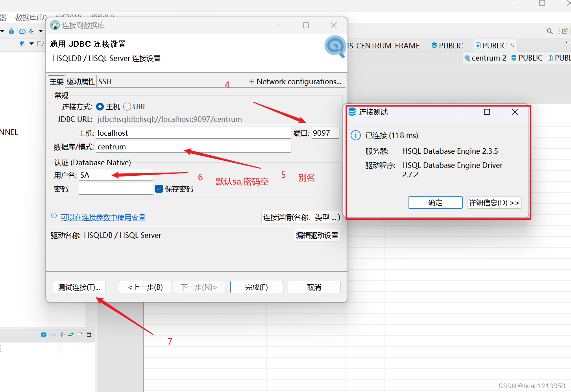Open the 数据库(D) menu

tap(31, 17)
